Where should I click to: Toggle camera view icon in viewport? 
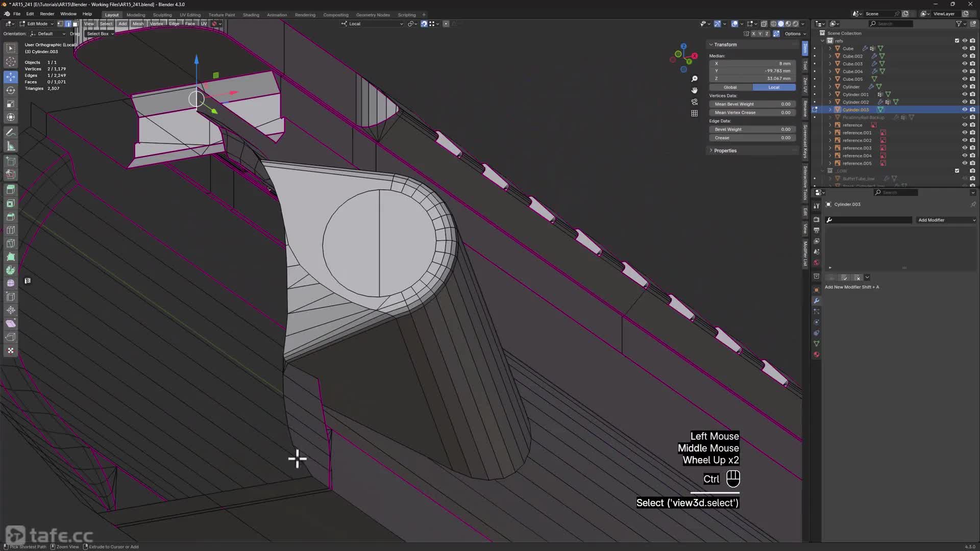694,102
